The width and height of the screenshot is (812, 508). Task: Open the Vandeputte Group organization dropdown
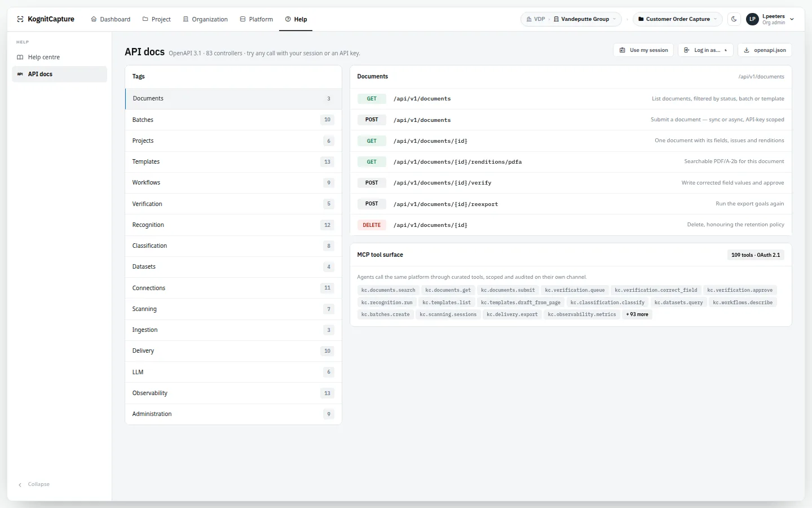(585, 19)
